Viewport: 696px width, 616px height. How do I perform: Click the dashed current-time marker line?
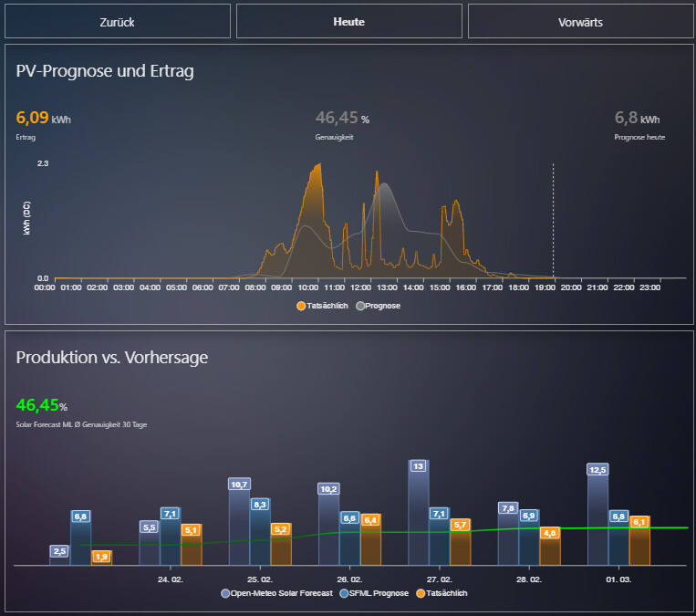pos(553,219)
